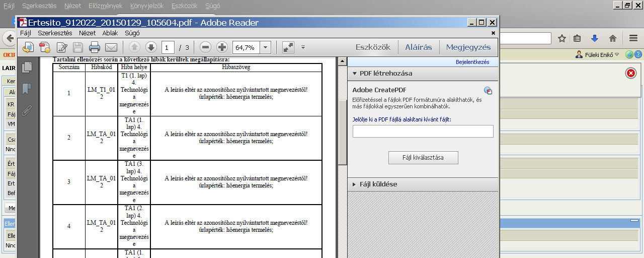The image size is (644, 258).
Task: Click the convert-to-PDF page icon in the toolbar
Action: [x=45, y=47]
